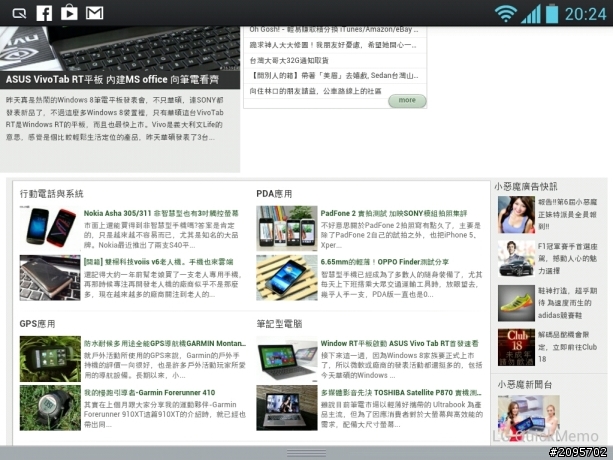Select the PDA應用 section heading
Image resolution: width=613 pixels, height=460 pixels.
274,194
